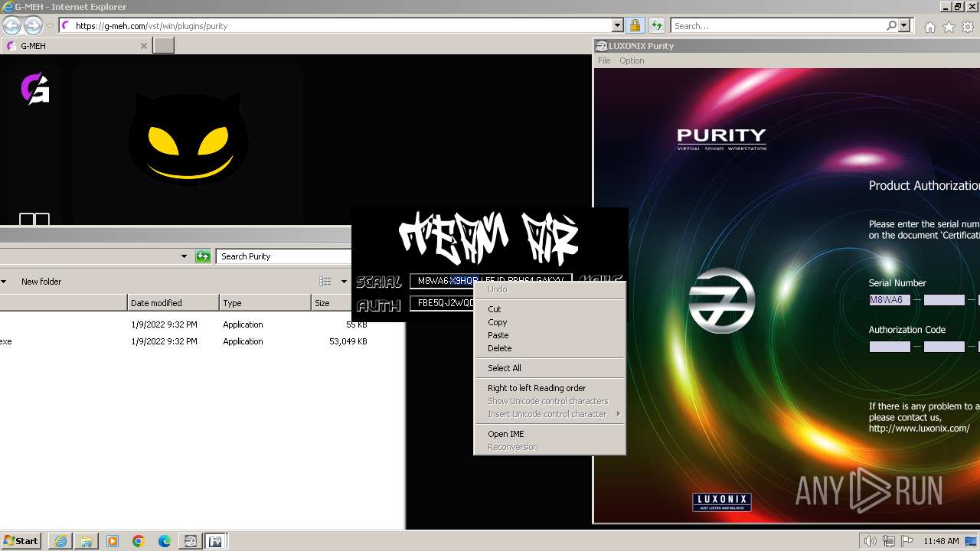This screenshot has height=551, width=980.
Task: Choose Cut in the context menu
Action: point(550,309)
